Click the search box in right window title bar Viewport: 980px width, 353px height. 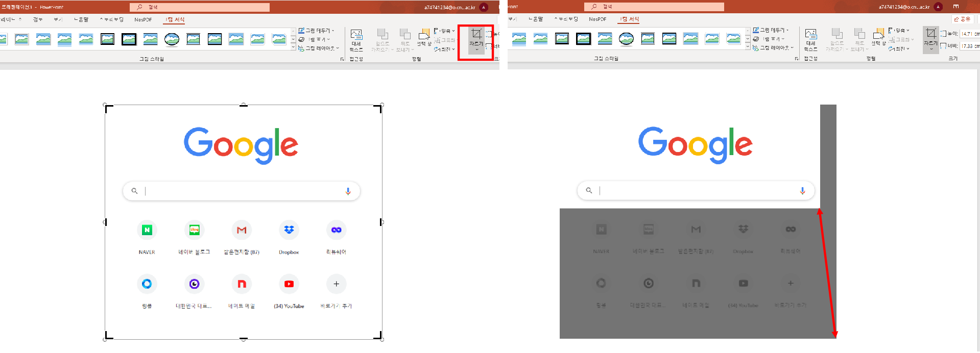coord(654,7)
